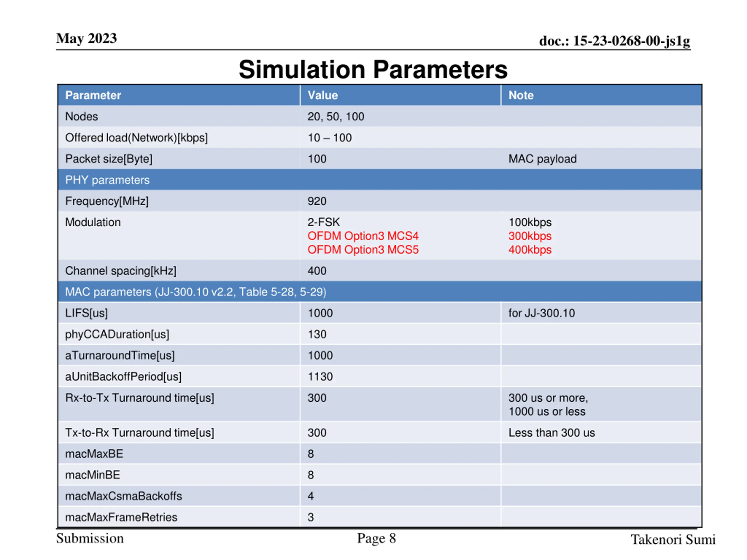Click the note '300 us or more, 1000 us or less'

point(548,404)
